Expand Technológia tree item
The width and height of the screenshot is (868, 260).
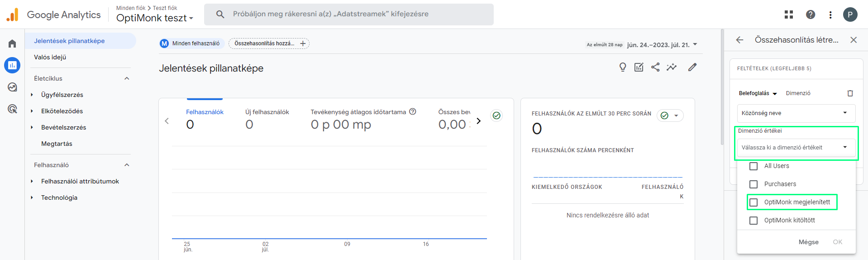32,197
